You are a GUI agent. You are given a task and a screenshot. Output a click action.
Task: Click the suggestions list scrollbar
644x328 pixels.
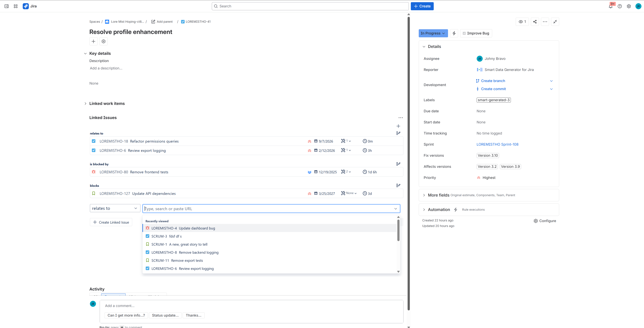click(x=398, y=230)
